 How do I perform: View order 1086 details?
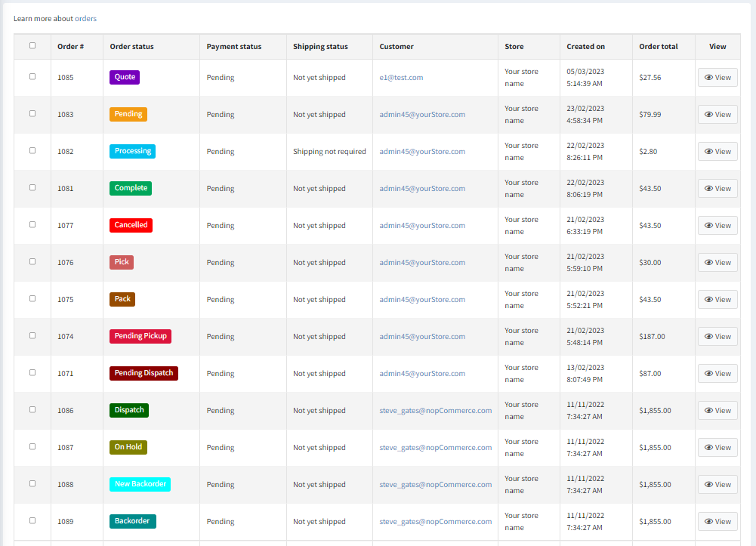pyautogui.click(x=717, y=411)
